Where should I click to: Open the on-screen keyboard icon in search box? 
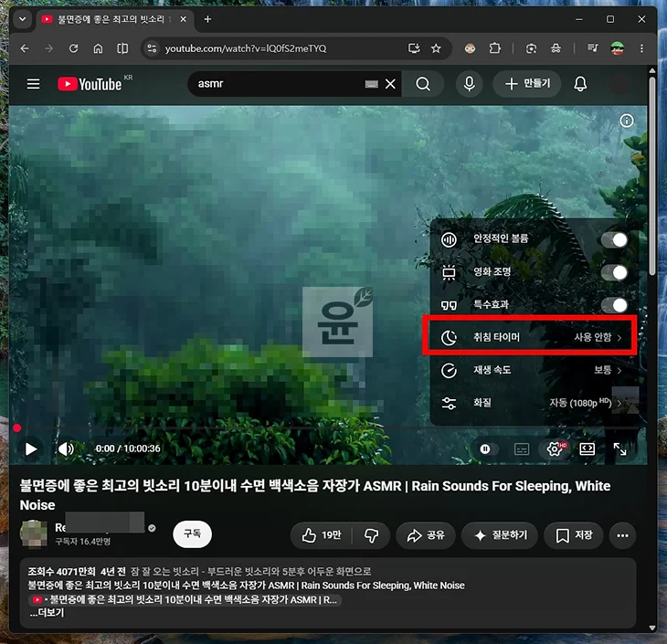coord(371,84)
